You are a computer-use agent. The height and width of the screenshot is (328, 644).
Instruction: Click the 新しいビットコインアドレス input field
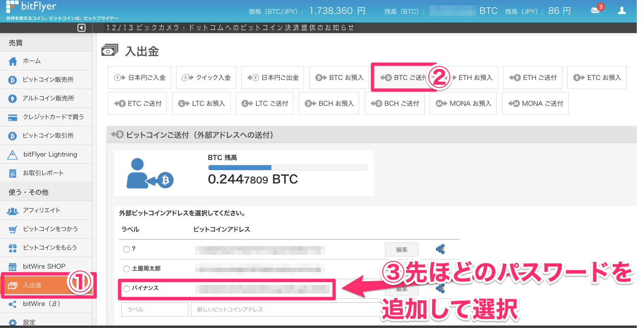[287, 309]
